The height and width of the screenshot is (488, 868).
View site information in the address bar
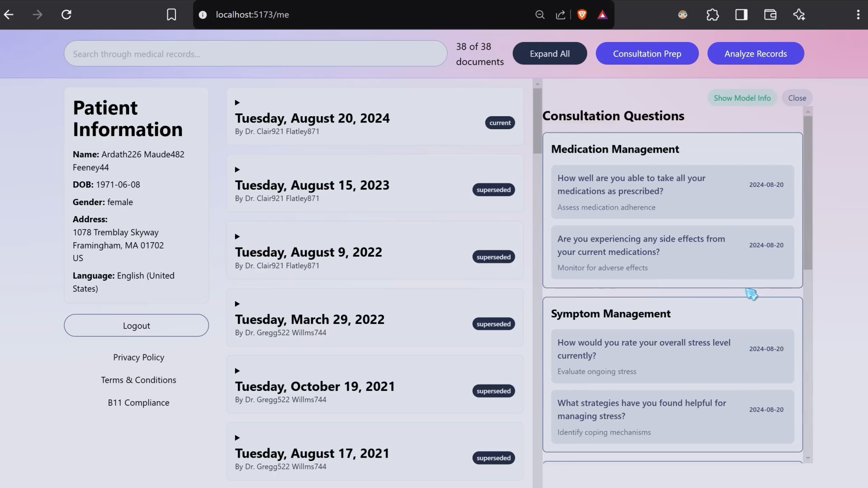coord(203,14)
